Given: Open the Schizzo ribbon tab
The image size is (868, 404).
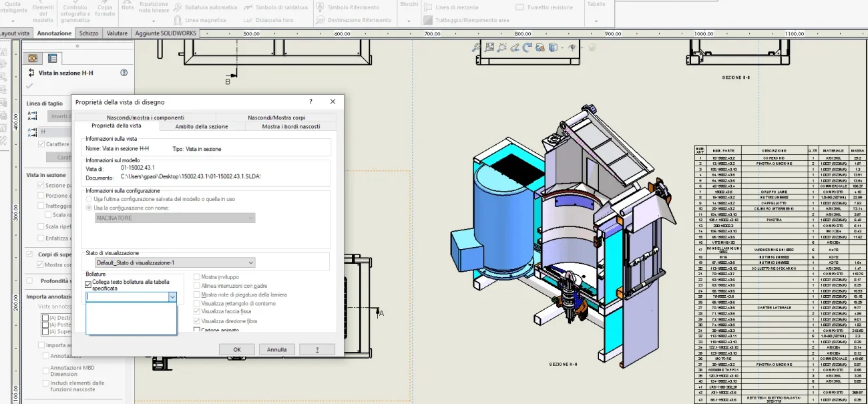Looking at the screenshot, I should 89,33.
